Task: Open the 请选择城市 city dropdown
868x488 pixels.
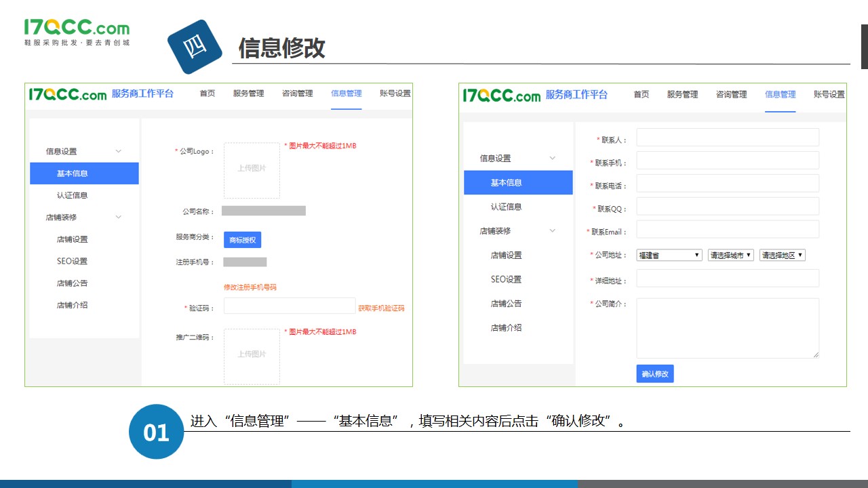Action: coord(730,256)
